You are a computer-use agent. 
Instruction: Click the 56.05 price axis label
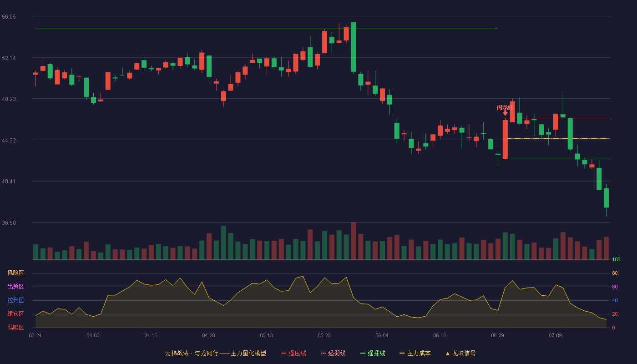9,17
